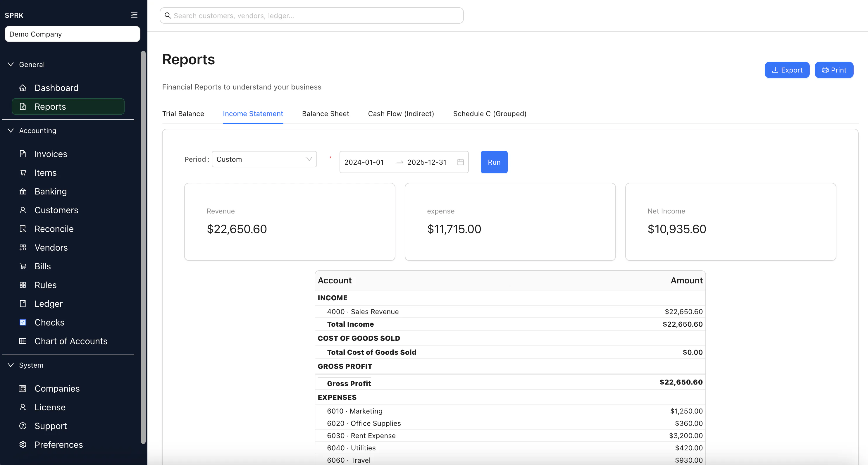Collapse the General section chevron

tap(11, 64)
